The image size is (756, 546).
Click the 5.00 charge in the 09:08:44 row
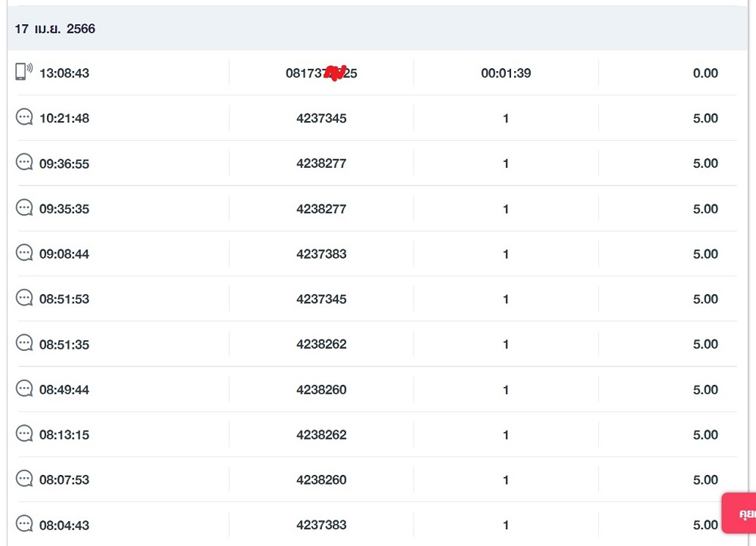coord(705,254)
